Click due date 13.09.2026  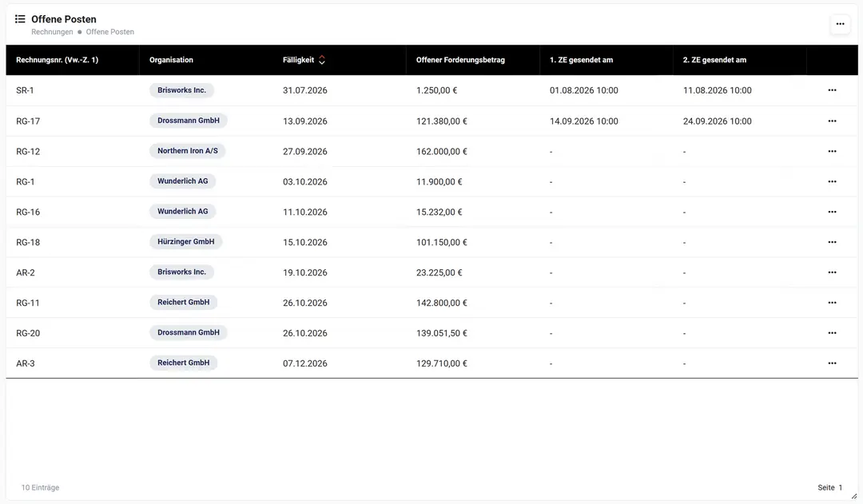pyautogui.click(x=305, y=121)
